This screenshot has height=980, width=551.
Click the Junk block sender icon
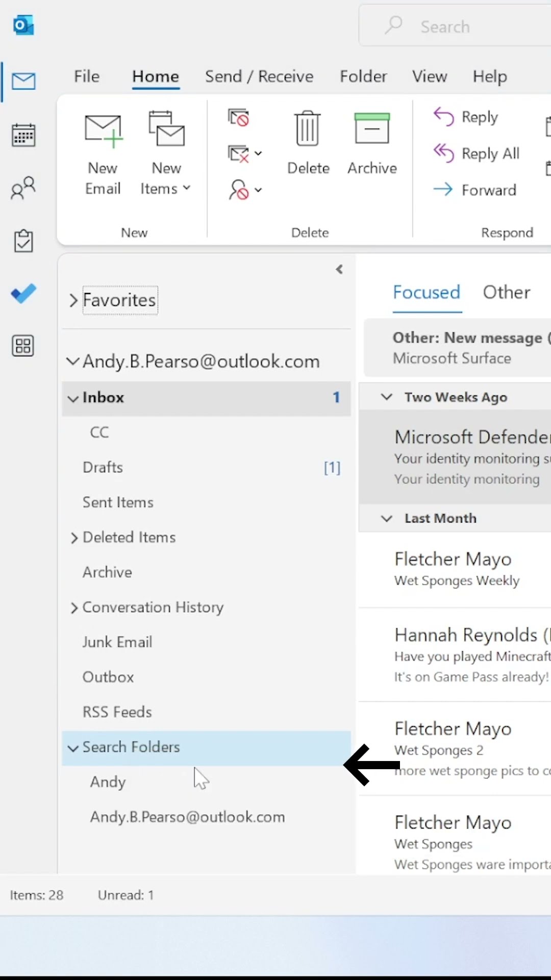(x=238, y=190)
